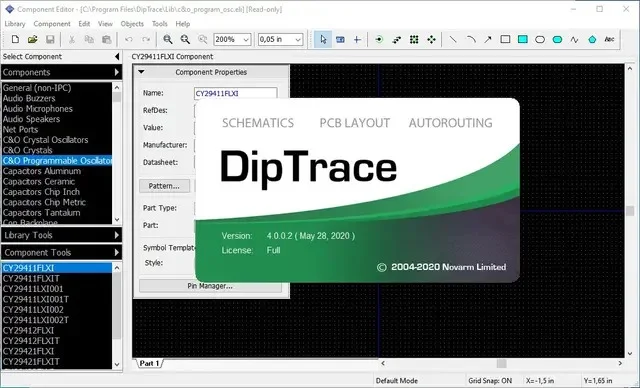This screenshot has height=388, width=640.
Task: Open the Pin Manager... button
Action: [x=210, y=286]
